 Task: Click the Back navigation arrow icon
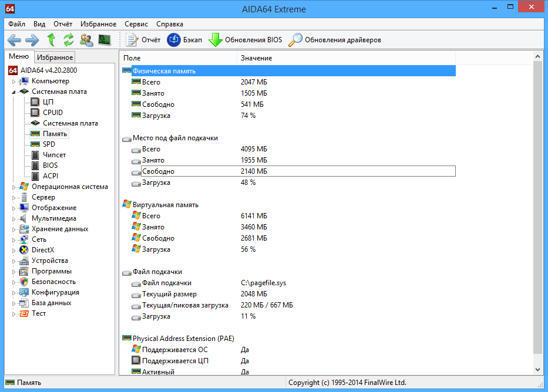click(14, 40)
